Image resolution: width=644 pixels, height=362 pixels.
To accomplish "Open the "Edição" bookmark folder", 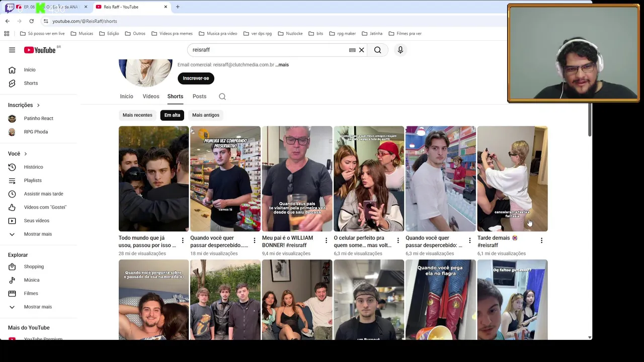I will [x=109, y=34].
